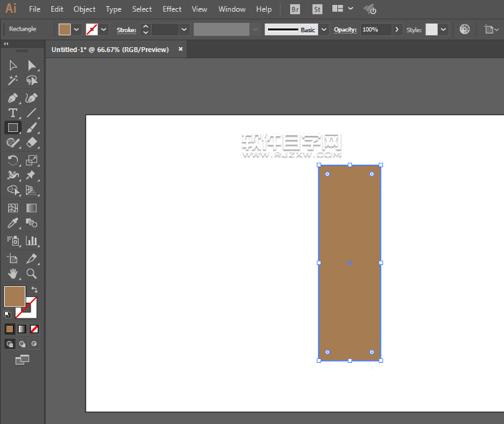Open the graphic Style dropdown
This screenshot has width=504, height=424.
pyautogui.click(x=443, y=30)
